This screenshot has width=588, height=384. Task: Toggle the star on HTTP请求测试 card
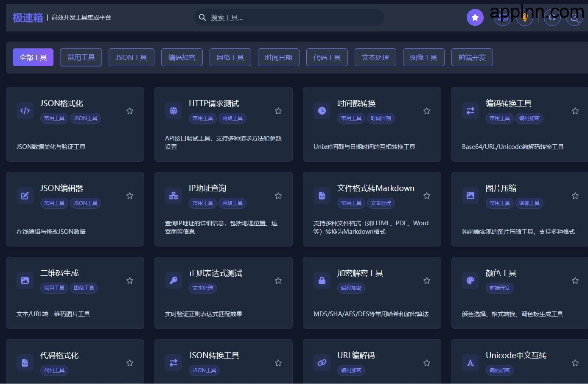278,111
